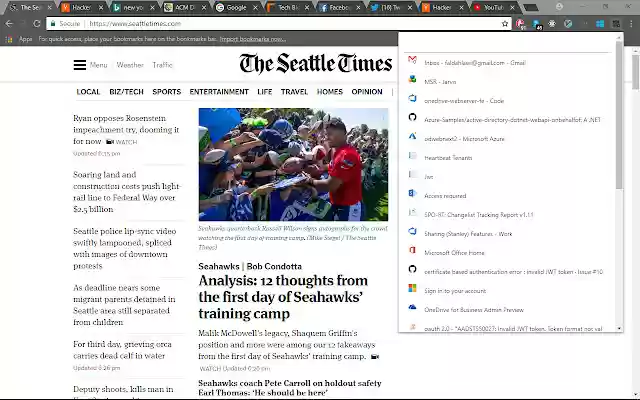640x400 pixels.
Task: Read the Ryan opposes Rosenstein impeachment story
Action: [x=126, y=129]
